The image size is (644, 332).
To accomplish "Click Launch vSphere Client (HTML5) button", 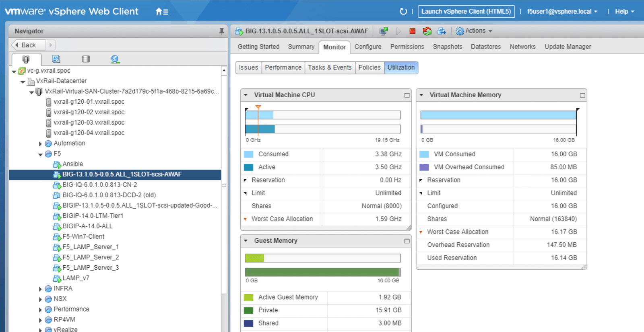I will (x=466, y=11).
